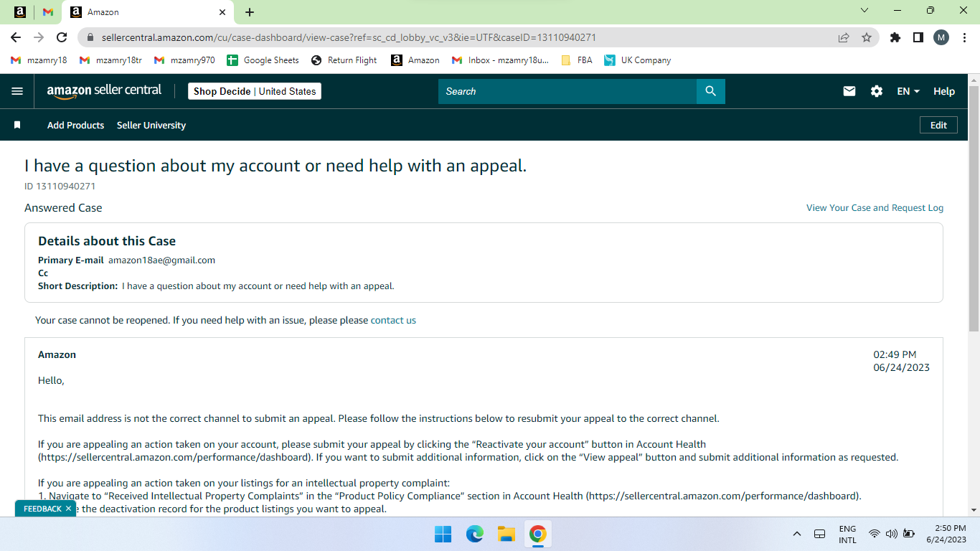
Task: Click the contact us link
Action: coord(393,320)
